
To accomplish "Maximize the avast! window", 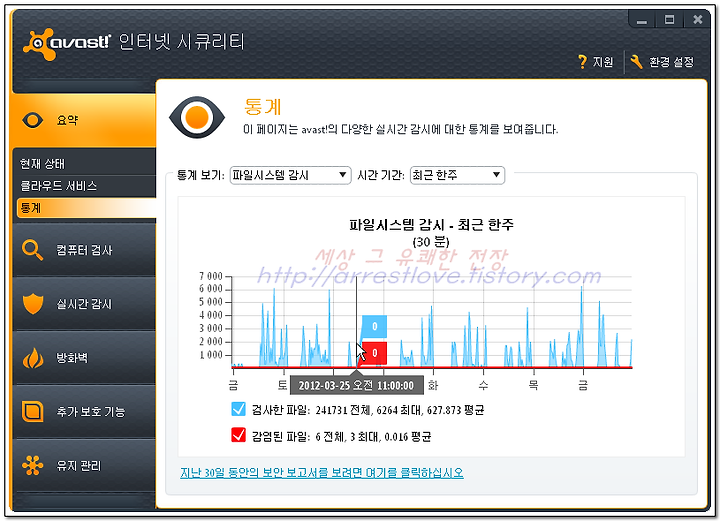I will click(x=669, y=20).
